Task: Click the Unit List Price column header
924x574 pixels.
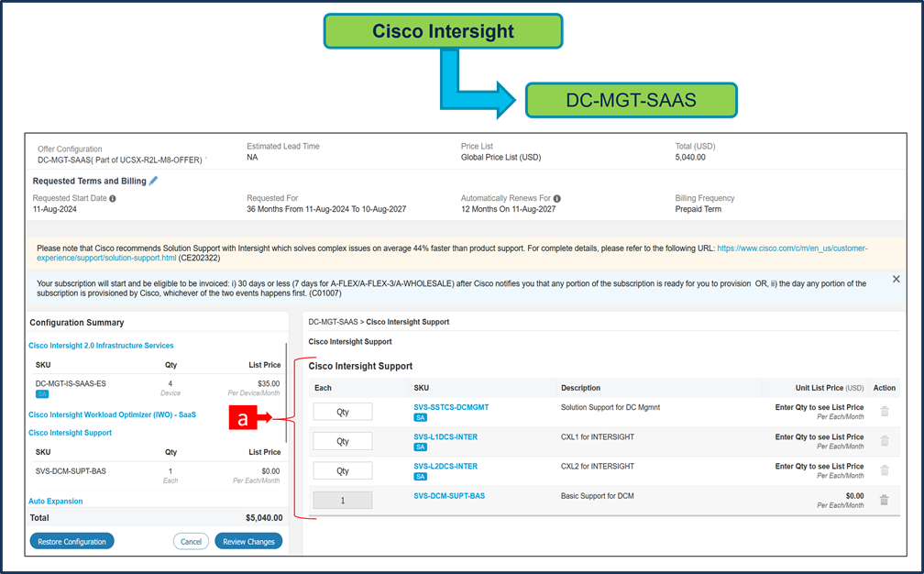Action: (829, 388)
